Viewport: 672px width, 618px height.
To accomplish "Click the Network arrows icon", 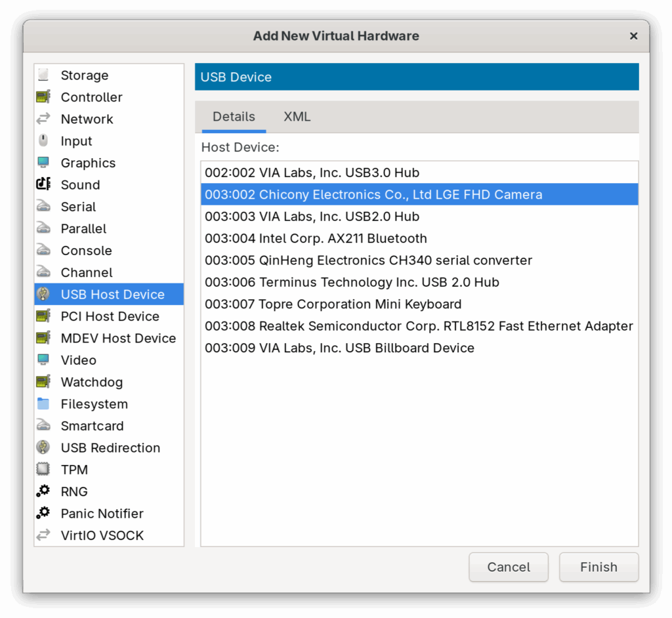I will (x=43, y=119).
